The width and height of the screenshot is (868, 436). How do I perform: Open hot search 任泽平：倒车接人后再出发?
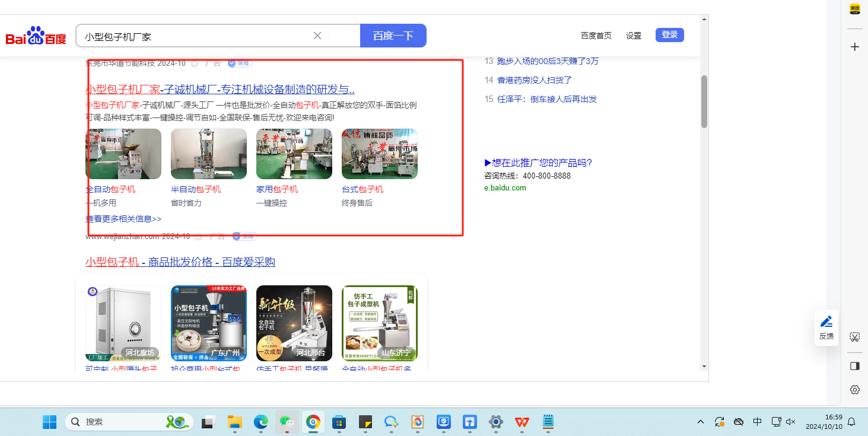[x=547, y=99]
